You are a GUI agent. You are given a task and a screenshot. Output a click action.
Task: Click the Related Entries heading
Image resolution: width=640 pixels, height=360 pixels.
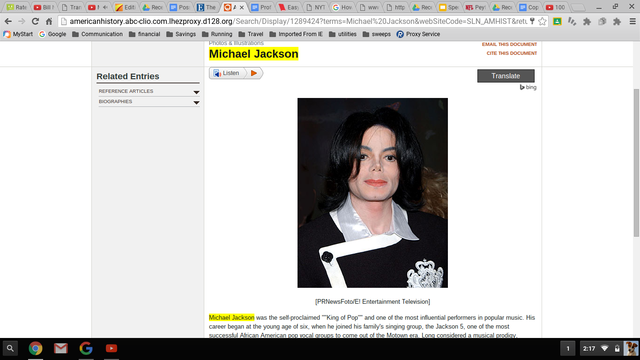coord(128,76)
